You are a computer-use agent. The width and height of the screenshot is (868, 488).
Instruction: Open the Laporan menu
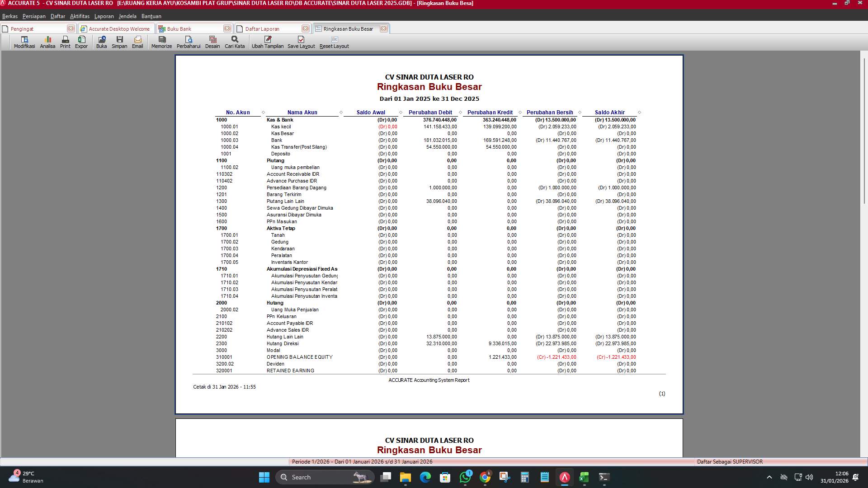[104, 16]
